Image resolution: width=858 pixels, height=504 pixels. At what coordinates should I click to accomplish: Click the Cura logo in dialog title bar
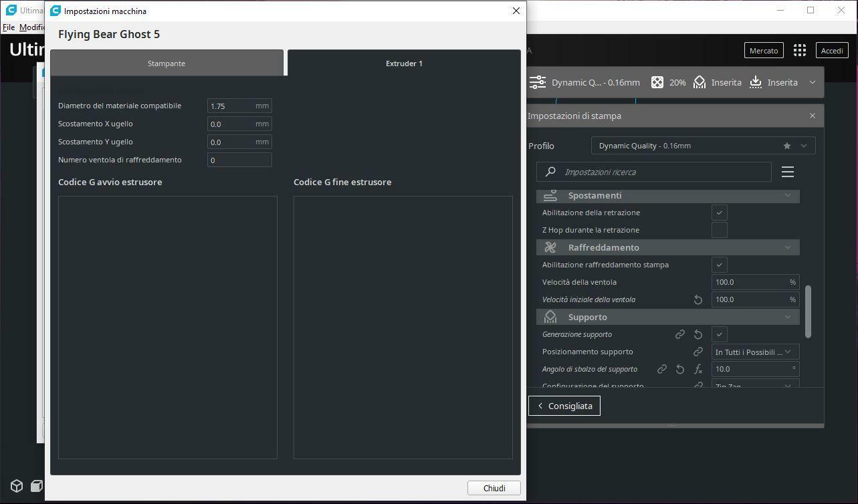click(x=56, y=11)
